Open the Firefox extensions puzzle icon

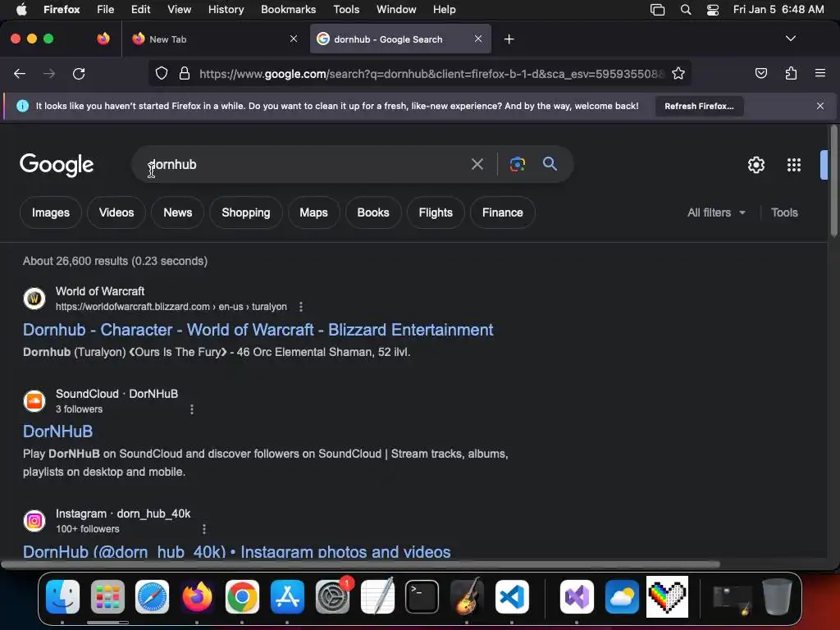791,73
